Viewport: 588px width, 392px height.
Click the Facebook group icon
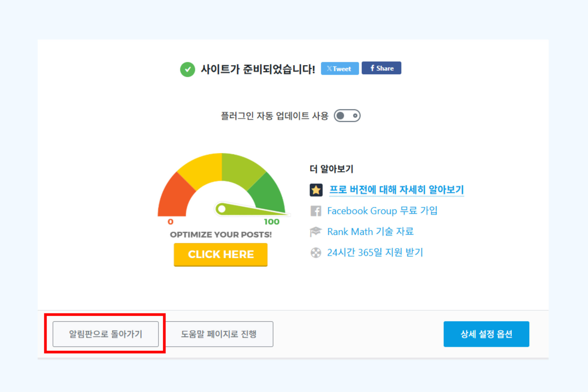click(x=316, y=211)
